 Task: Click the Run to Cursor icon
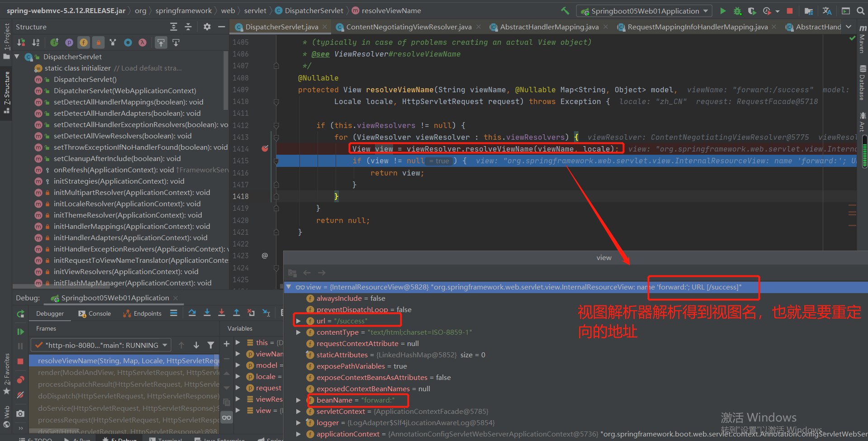point(266,313)
